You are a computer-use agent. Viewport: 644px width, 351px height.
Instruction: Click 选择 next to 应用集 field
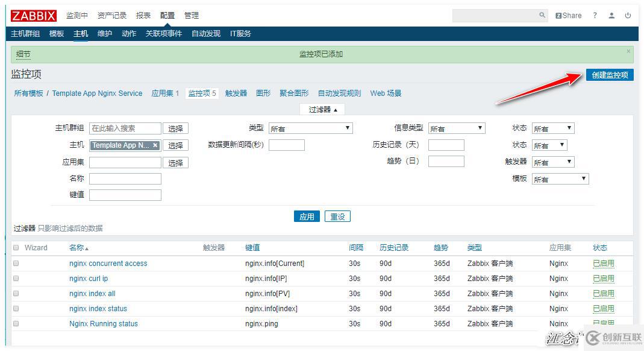175,163
